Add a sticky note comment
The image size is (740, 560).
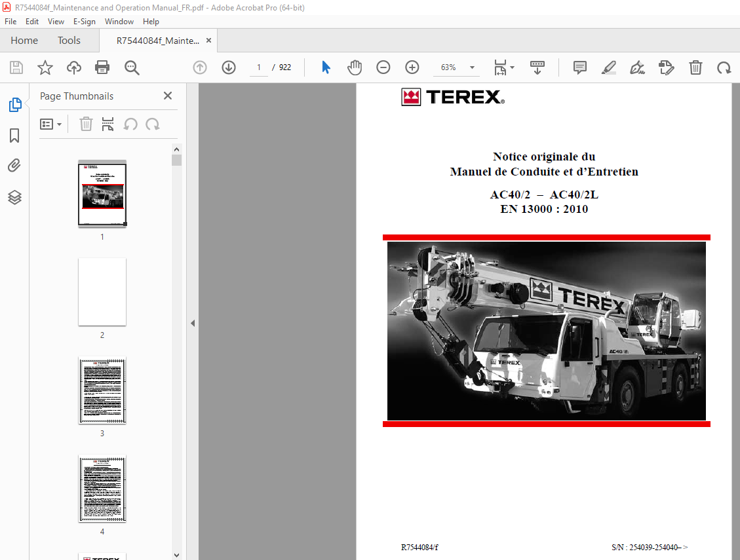pos(579,67)
